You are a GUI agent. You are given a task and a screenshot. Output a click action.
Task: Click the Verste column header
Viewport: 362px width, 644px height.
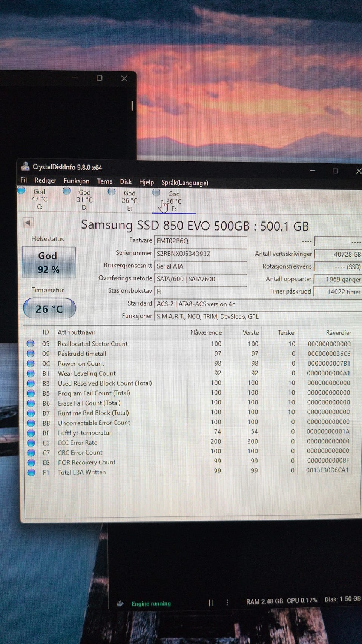(x=251, y=332)
